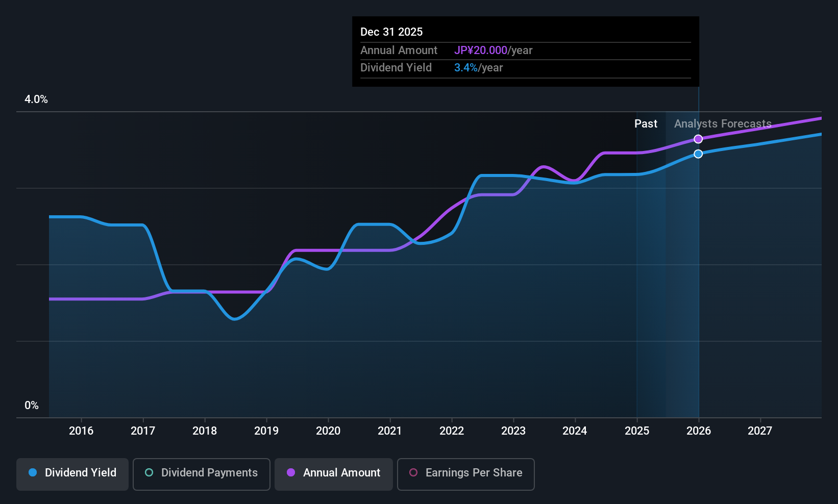
Task: Select the blue Dividend Yield data point marker
Action: point(698,154)
